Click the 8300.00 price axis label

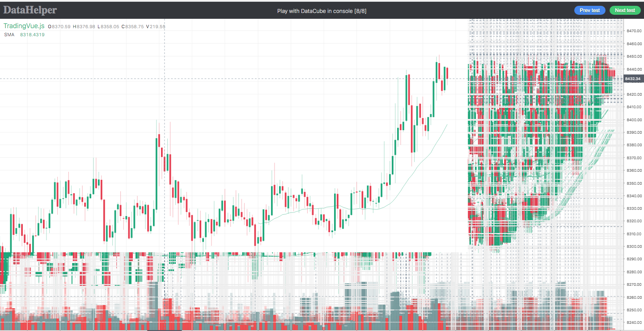[634, 246]
